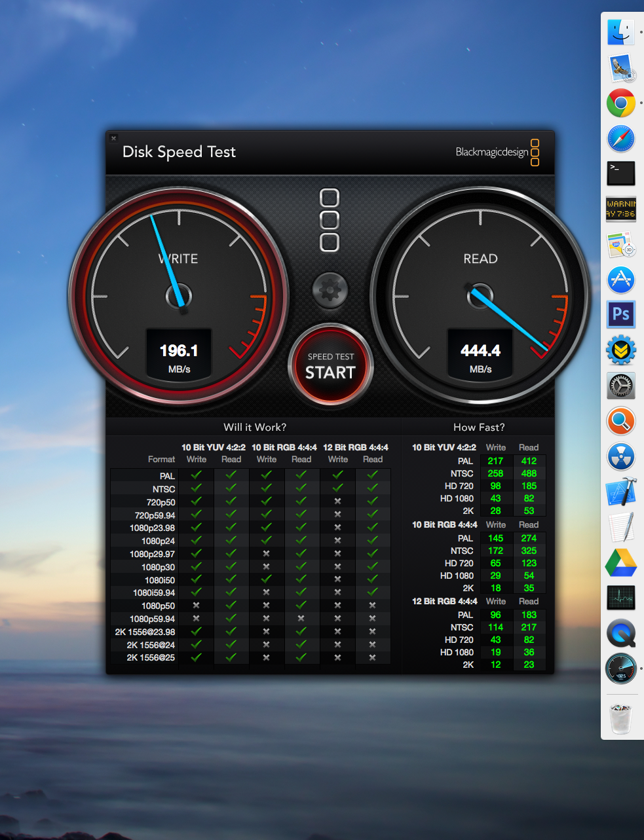644x840 pixels.
Task: Select the 720p59.94 format row label
Action: [x=155, y=515]
